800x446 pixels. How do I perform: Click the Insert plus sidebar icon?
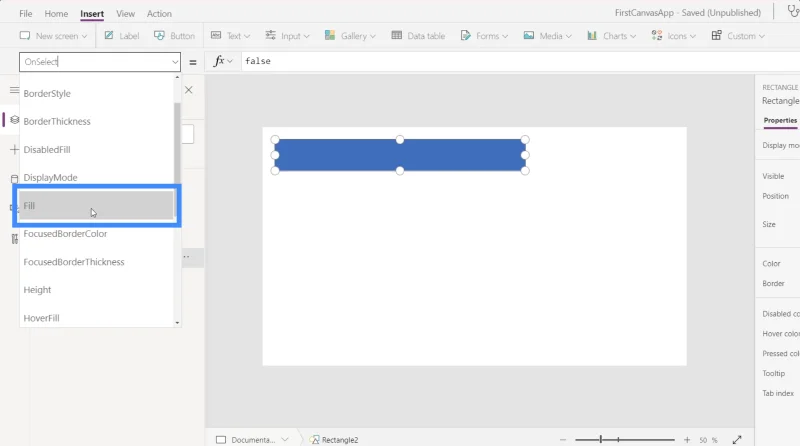click(x=14, y=150)
